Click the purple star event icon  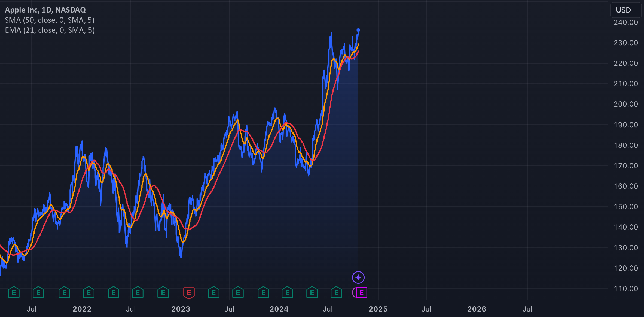coord(358,277)
